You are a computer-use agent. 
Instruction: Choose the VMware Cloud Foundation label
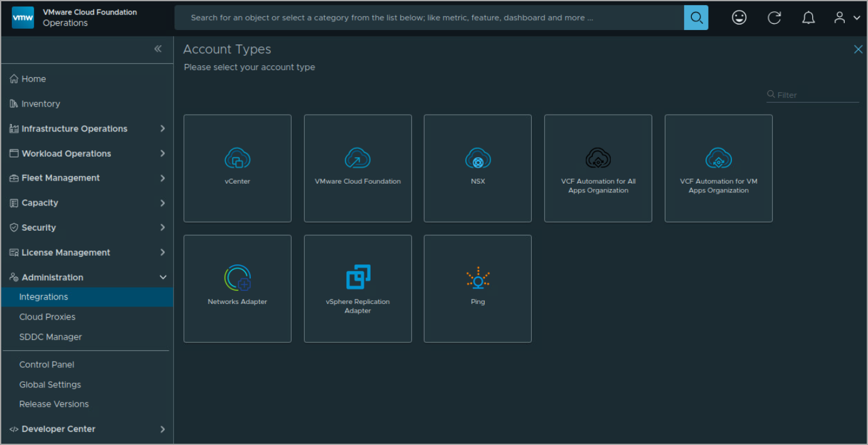[x=357, y=182]
